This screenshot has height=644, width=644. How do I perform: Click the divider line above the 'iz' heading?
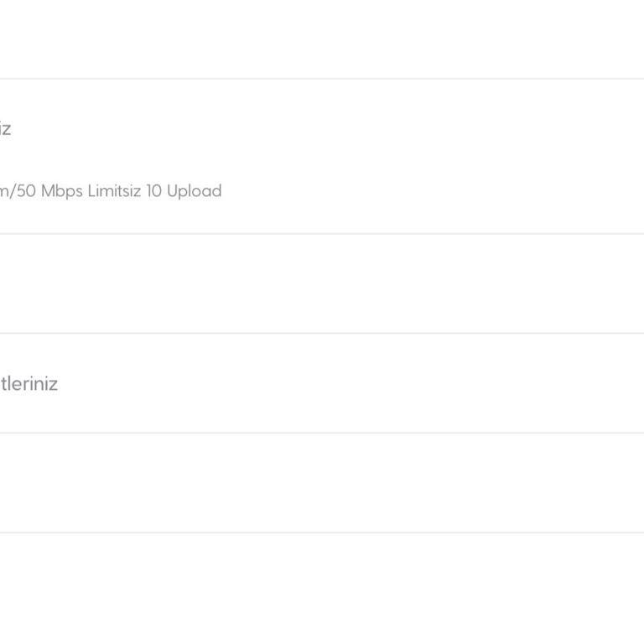(322, 79)
